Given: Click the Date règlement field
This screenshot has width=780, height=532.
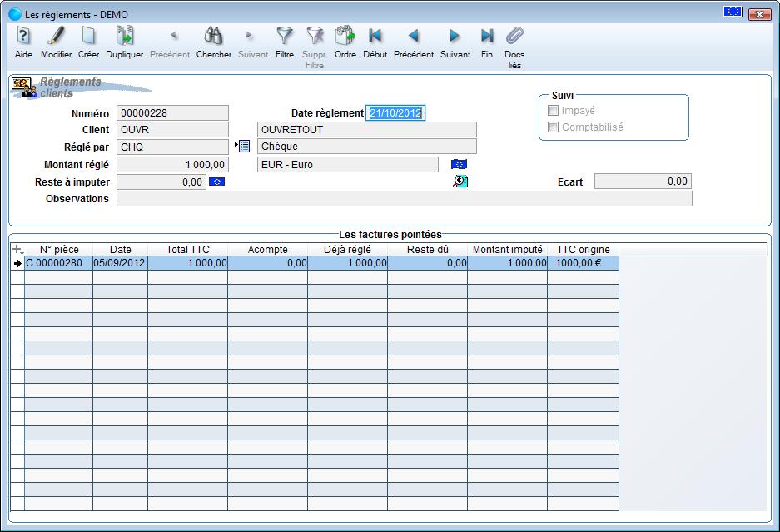Looking at the screenshot, I should [395, 113].
